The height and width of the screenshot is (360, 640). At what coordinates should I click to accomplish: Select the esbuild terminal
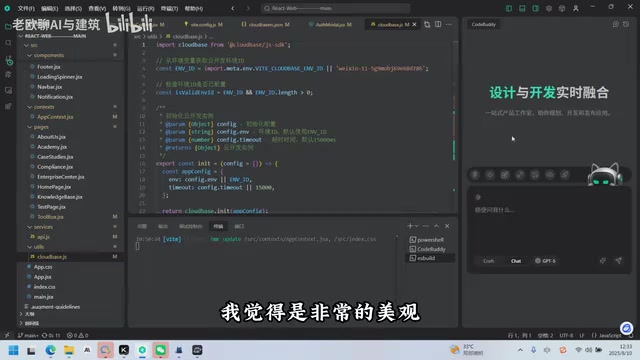tap(431, 258)
